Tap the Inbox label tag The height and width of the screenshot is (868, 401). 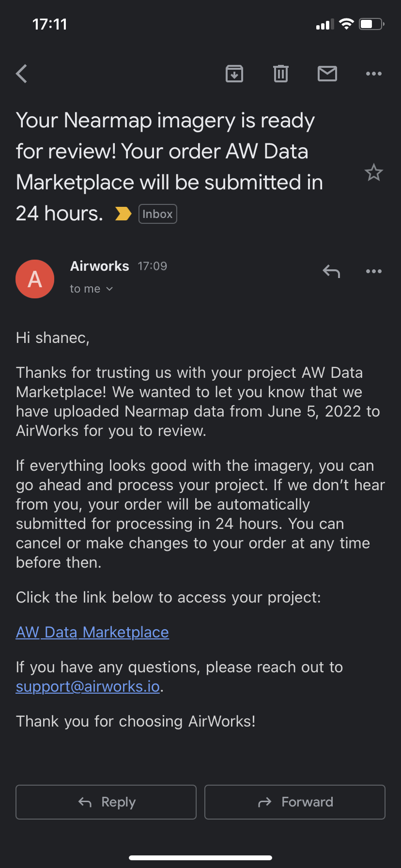click(x=158, y=214)
